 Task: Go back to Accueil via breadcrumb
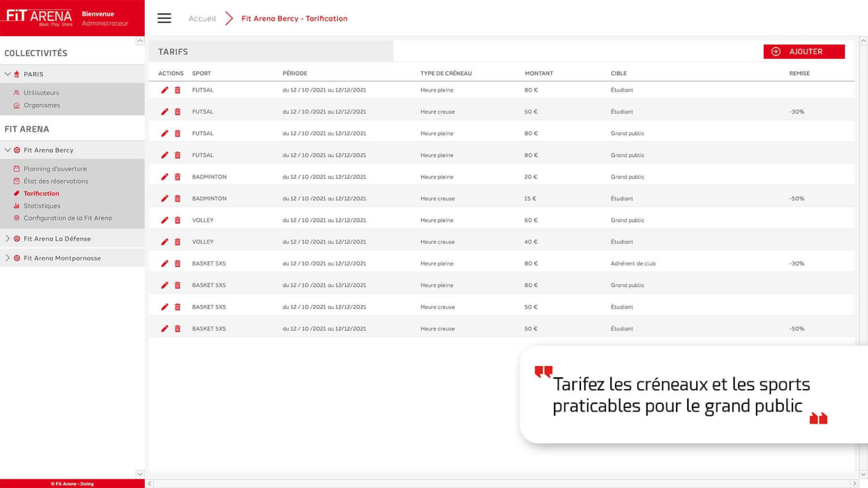click(x=202, y=19)
